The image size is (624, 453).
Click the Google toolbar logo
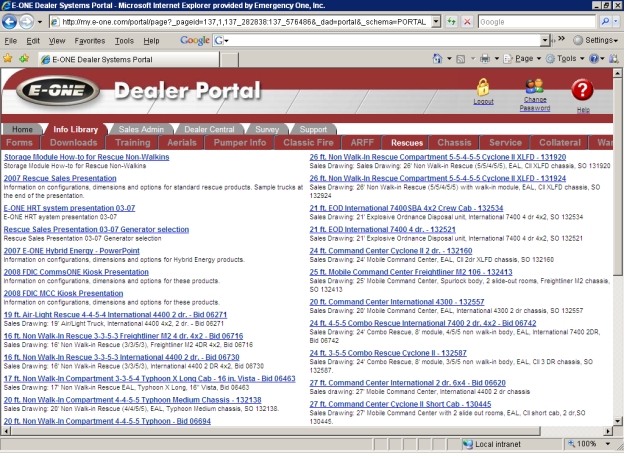[x=195, y=40]
